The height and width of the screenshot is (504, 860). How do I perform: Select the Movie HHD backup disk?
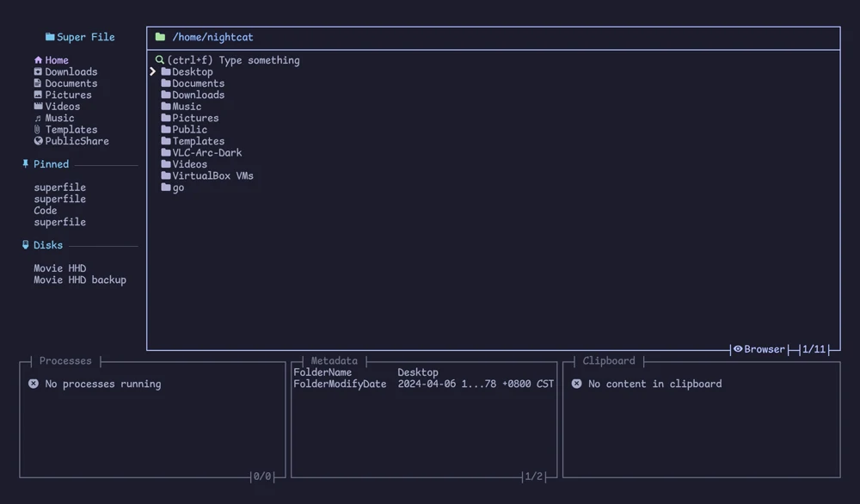(x=79, y=280)
